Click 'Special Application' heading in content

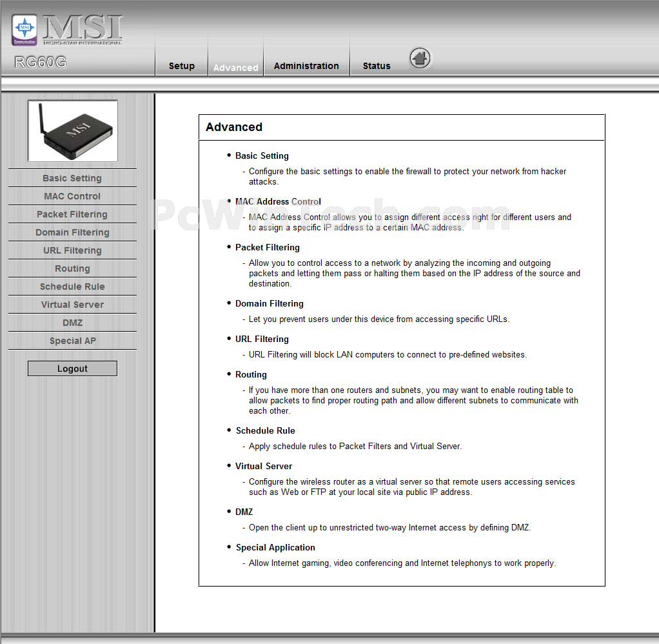pyautogui.click(x=275, y=548)
